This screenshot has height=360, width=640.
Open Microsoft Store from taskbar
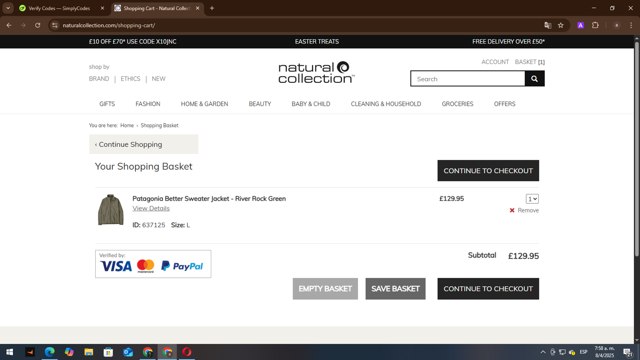point(108,352)
